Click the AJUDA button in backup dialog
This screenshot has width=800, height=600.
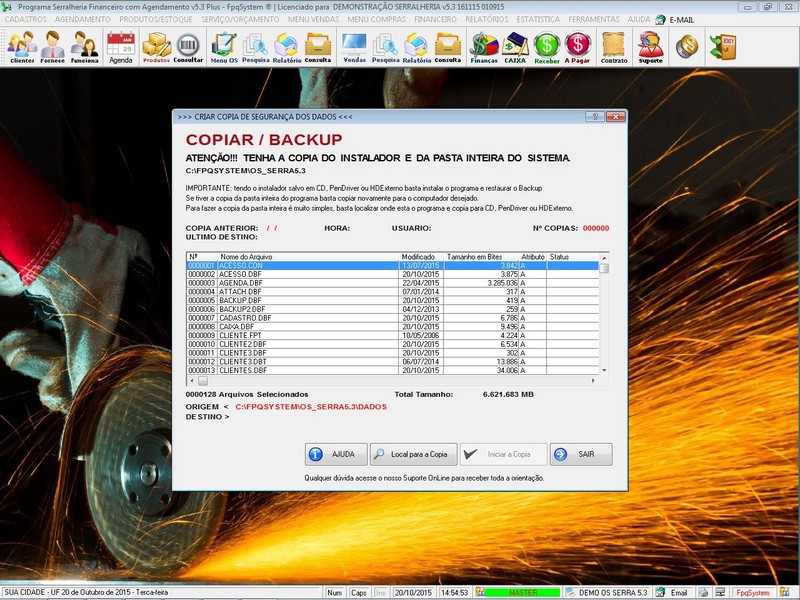tap(336, 454)
